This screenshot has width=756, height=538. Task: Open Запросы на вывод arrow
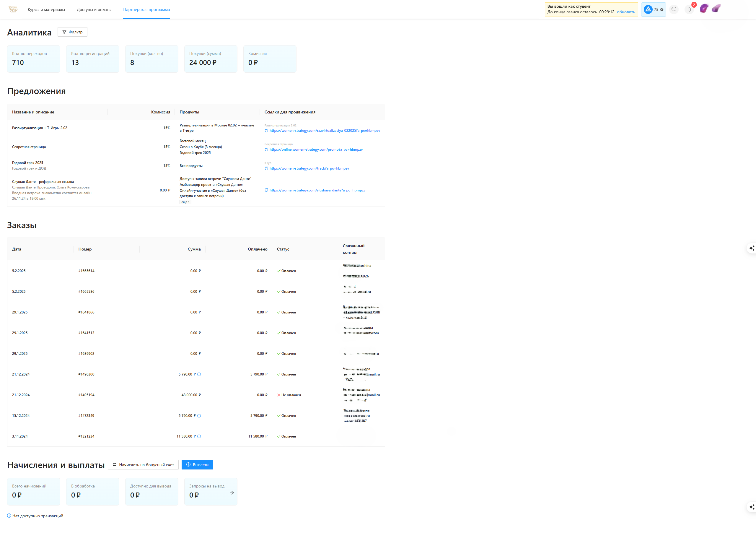coord(232,493)
